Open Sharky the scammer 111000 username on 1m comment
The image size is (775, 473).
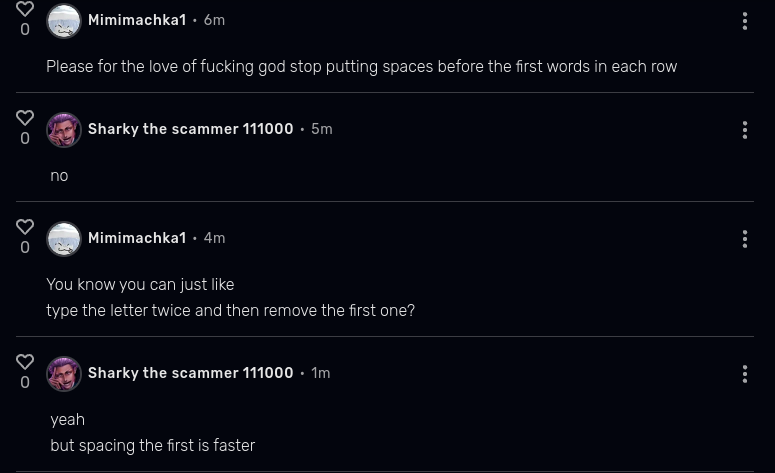point(190,373)
